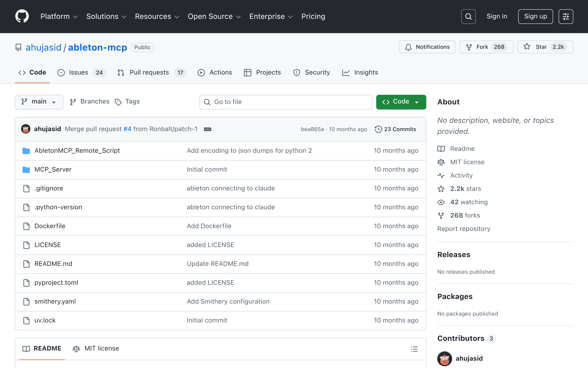The image size is (588, 368).
Task: Select the README tab
Action: pyautogui.click(x=42, y=348)
